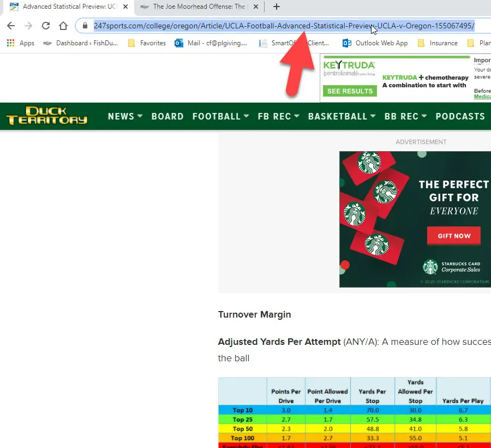Go to the browser home page
491x448 pixels.
click(x=63, y=26)
